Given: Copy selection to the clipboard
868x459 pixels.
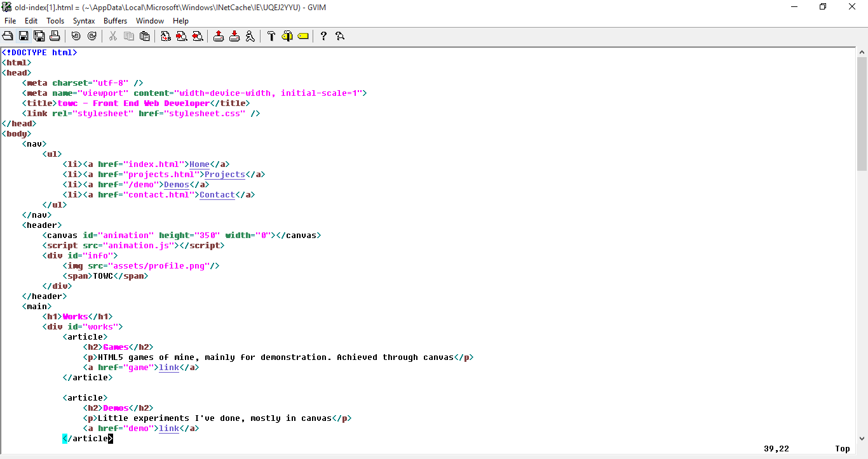Looking at the screenshot, I should 129,36.
